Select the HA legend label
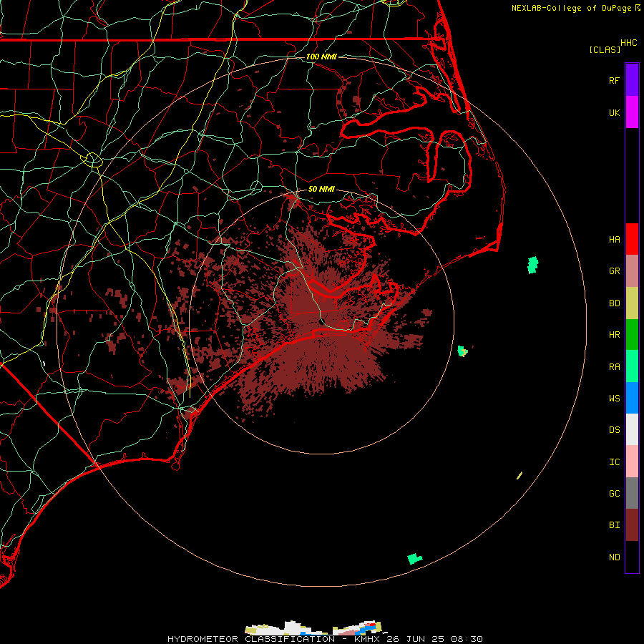 pos(614,239)
